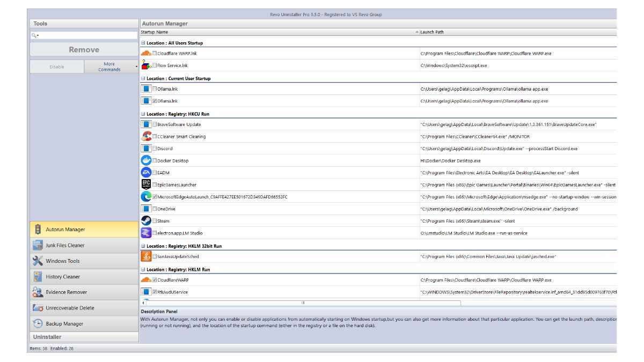Uncheck the RtkAudUService checkbox

coord(155,292)
